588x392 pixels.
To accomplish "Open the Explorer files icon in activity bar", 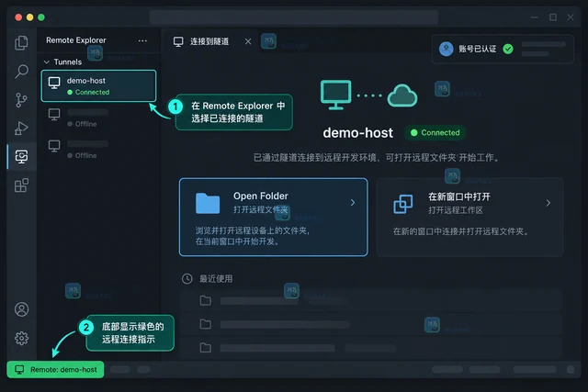I will point(21,43).
